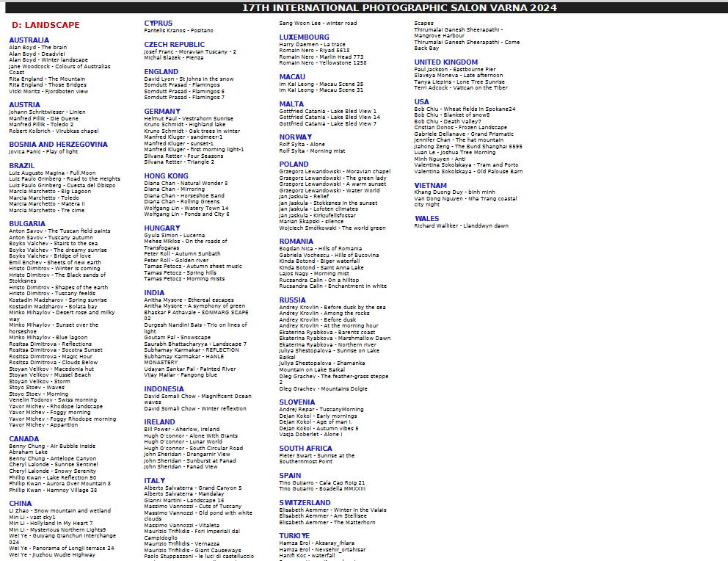Image resolution: width=728 pixels, height=561 pixels.
Task: Select the HUNGARY country heading
Action: 162,228
